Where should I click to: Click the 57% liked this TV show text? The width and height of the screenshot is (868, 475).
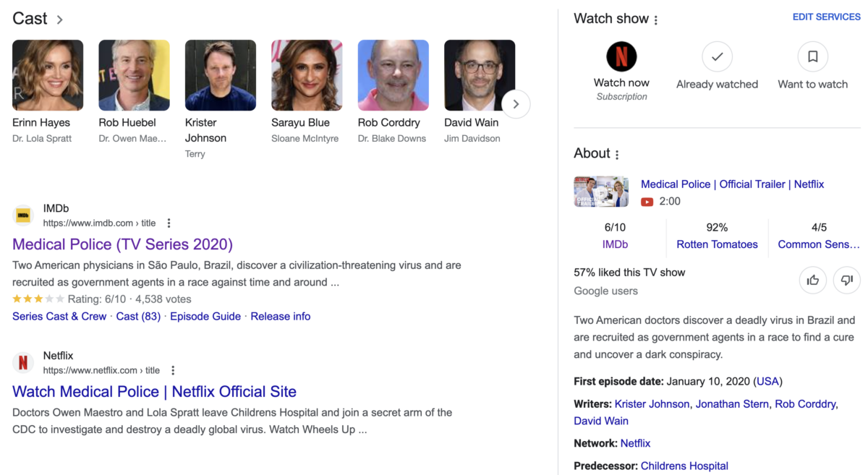coord(629,273)
